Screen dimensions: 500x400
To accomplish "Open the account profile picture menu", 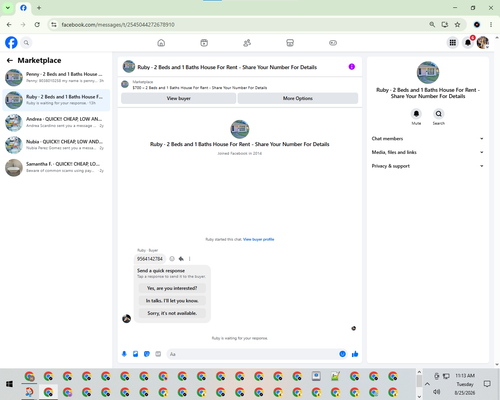I will (483, 43).
